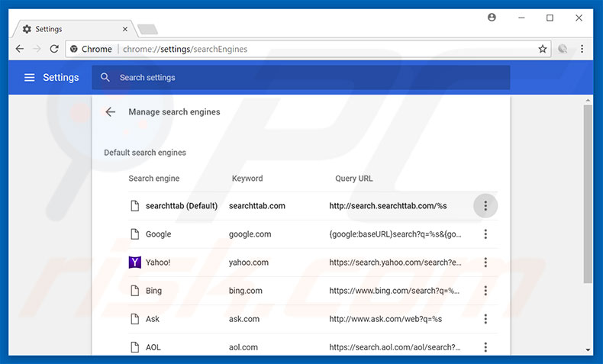The height and width of the screenshot is (364, 603).
Task: Click the aol.com keyword cell
Action: click(243, 347)
